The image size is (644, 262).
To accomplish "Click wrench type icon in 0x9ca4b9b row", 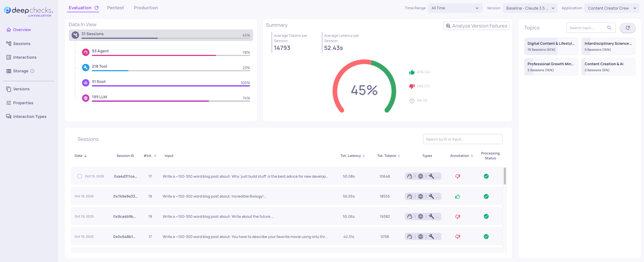I will pyautogui.click(x=431, y=216).
